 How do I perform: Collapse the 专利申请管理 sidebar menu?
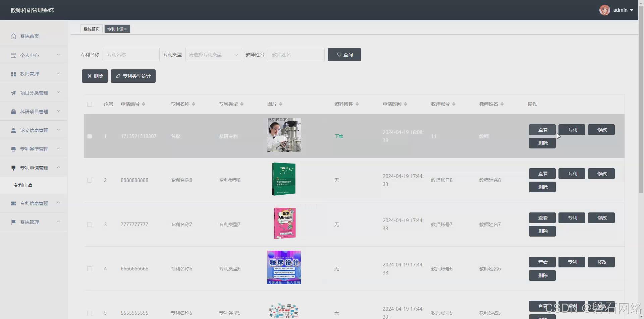click(58, 168)
